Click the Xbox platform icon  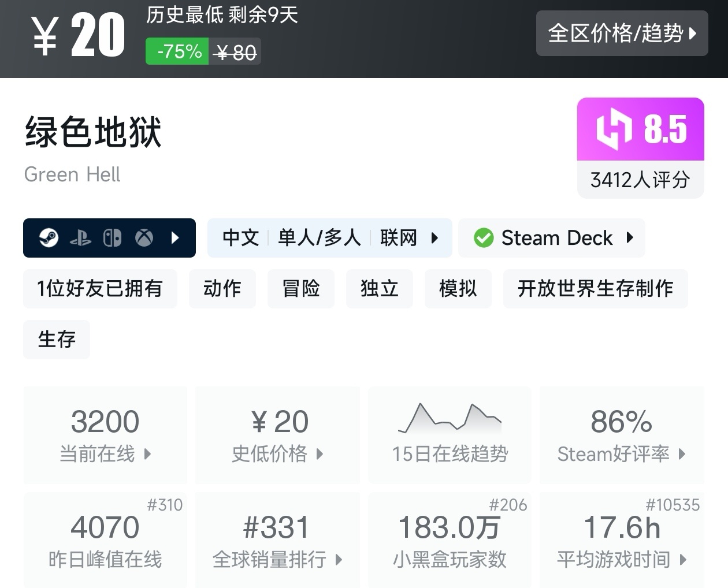coord(144,238)
